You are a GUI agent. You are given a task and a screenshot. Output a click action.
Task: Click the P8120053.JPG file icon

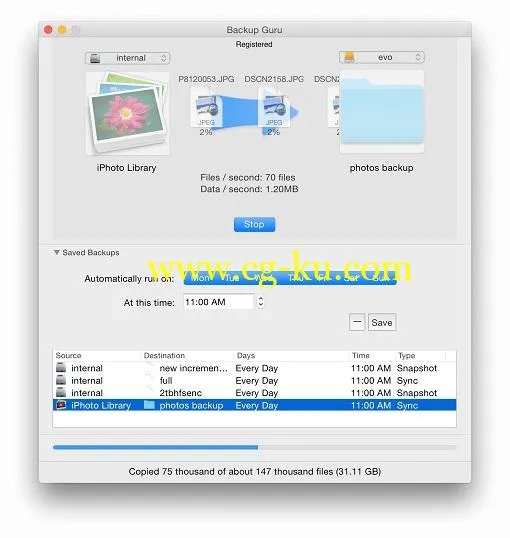tap(206, 108)
